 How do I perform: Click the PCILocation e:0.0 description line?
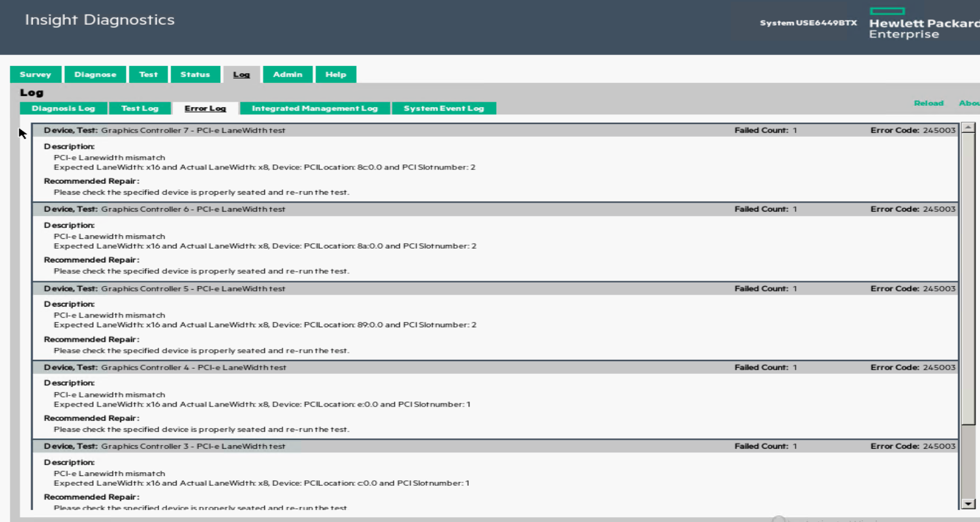click(262, 404)
